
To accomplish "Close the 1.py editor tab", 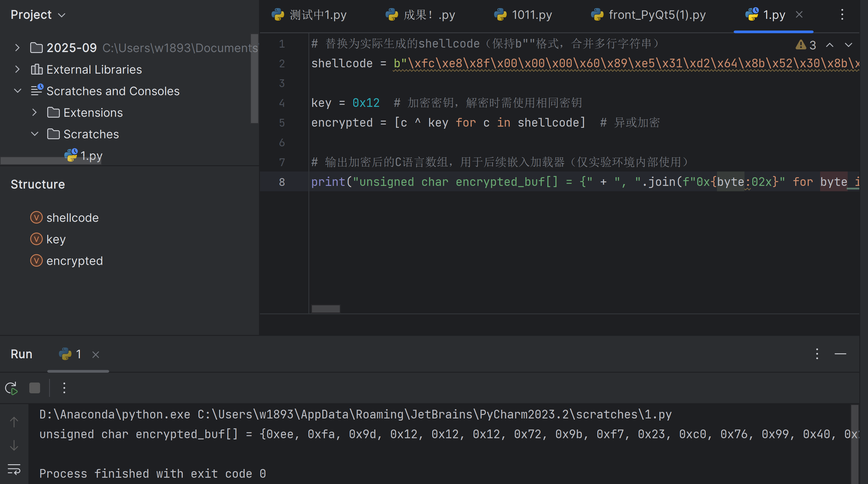I will 799,15.
